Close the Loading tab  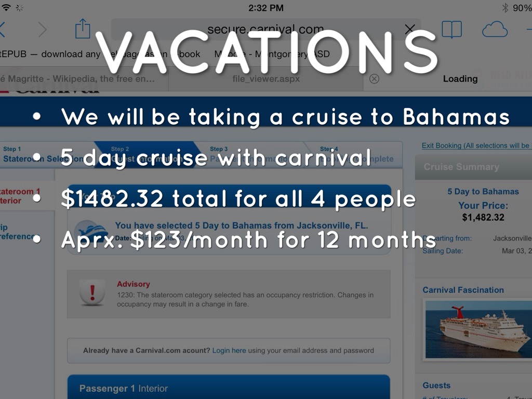[x=374, y=79]
